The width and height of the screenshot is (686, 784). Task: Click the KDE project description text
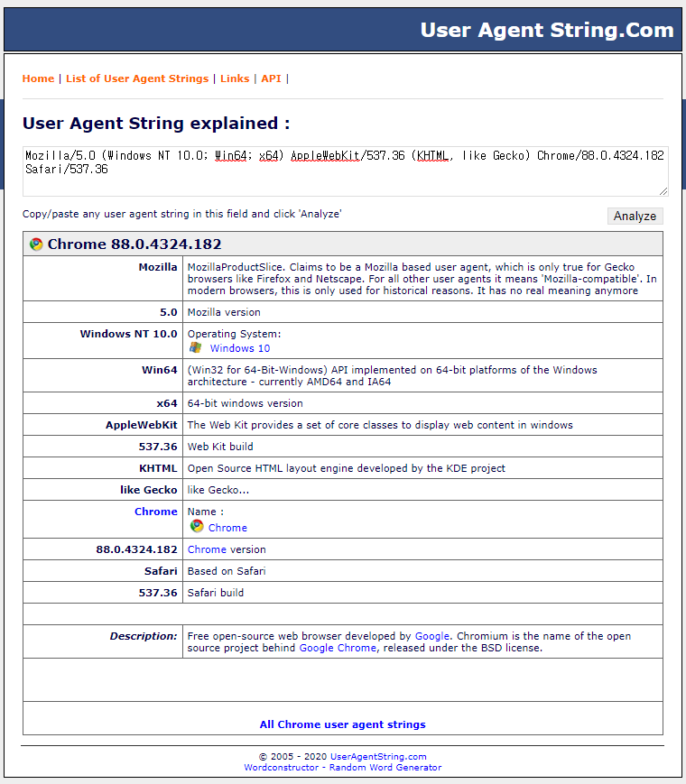(x=347, y=468)
